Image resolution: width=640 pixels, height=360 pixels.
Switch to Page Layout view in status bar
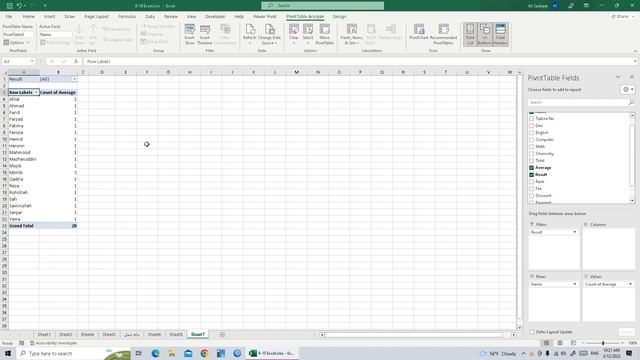560,343
